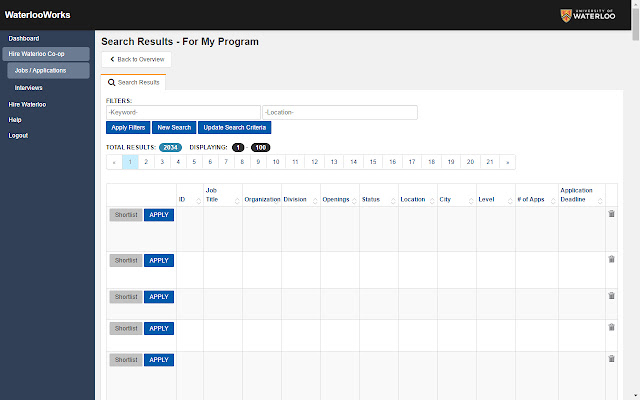The width and height of the screenshot is (640, 400).
Task: Sort by the Division column
Action: tap(315, 200)
